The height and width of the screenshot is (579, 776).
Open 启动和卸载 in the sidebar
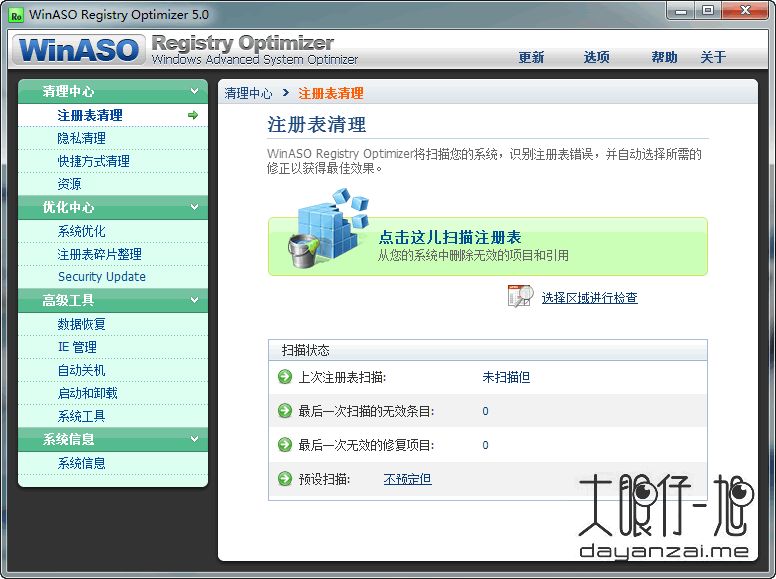tap(113, 393)
